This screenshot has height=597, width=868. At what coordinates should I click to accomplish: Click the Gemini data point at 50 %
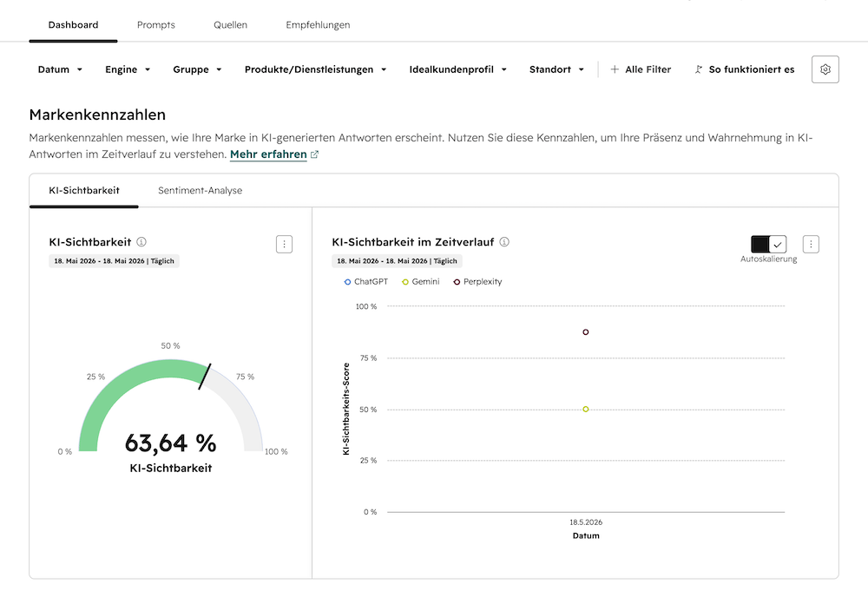coord(586,410)
